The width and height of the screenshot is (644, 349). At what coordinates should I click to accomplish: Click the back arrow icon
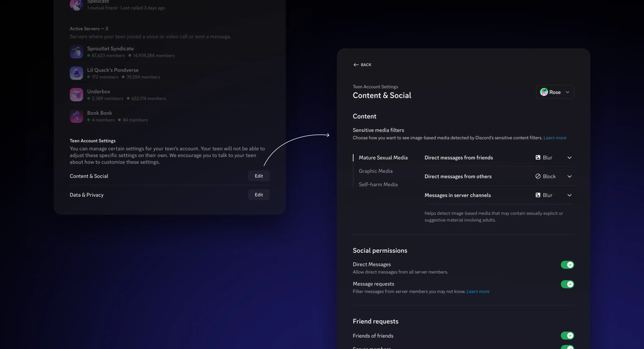[355, 65]
